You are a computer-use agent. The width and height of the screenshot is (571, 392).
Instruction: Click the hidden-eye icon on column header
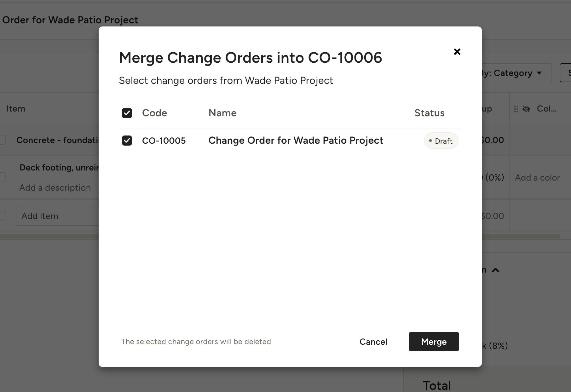[526, 109]
